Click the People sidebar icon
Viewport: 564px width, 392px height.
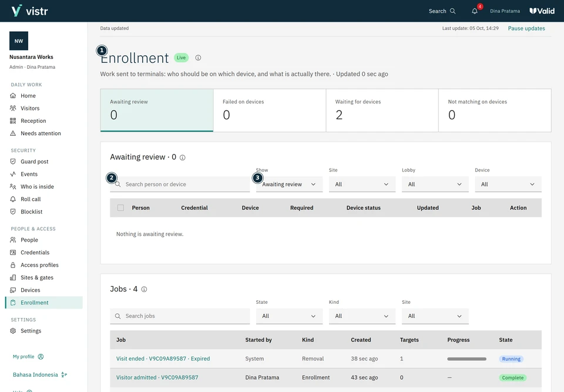click(x=13, y=240)
